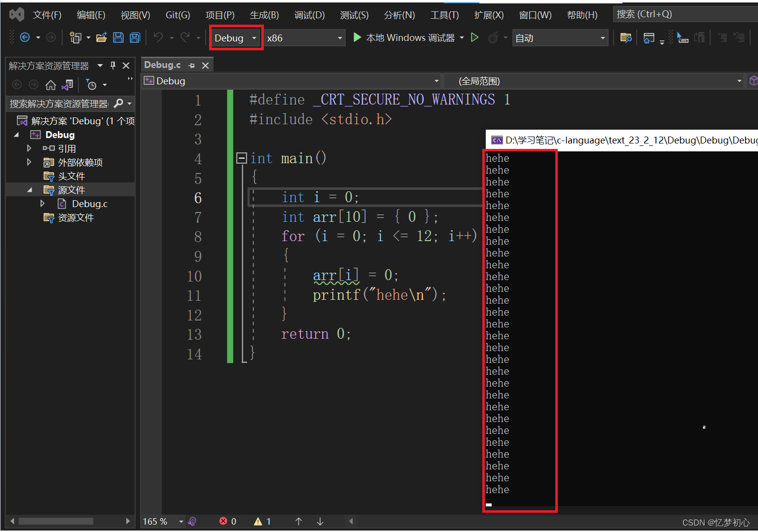Screen dimensions: 758x532
Task: Select the Debug.c editor tab
Action: coord(163,65)
